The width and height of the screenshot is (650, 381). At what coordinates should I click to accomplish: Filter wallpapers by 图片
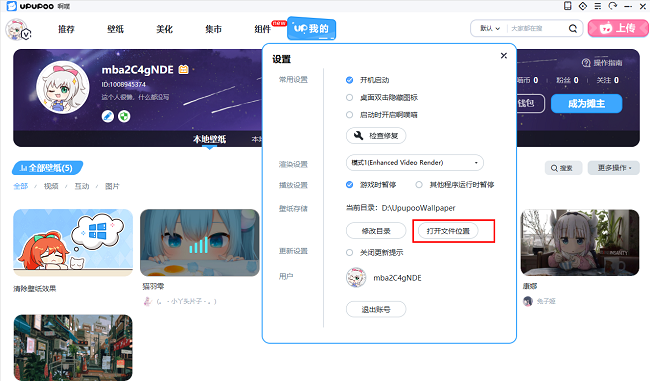coord(112,186)
